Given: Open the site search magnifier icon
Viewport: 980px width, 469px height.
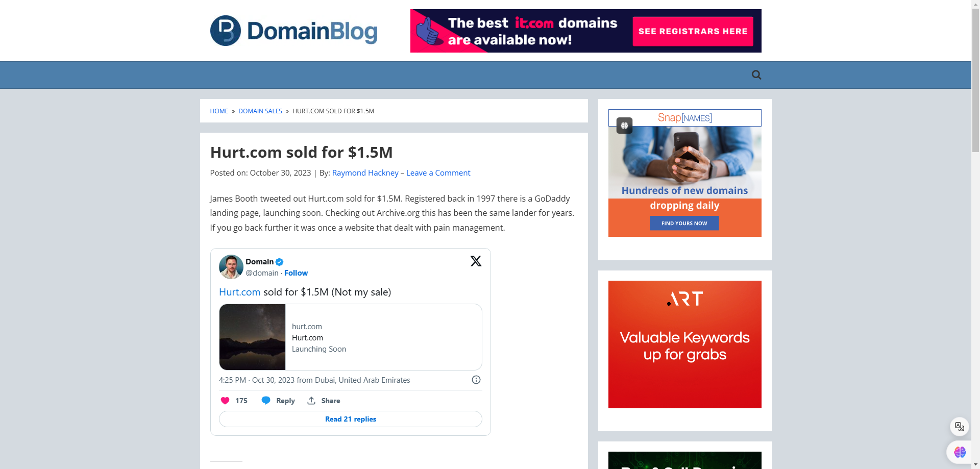Looking at the screenshot, I should point(756,75).
